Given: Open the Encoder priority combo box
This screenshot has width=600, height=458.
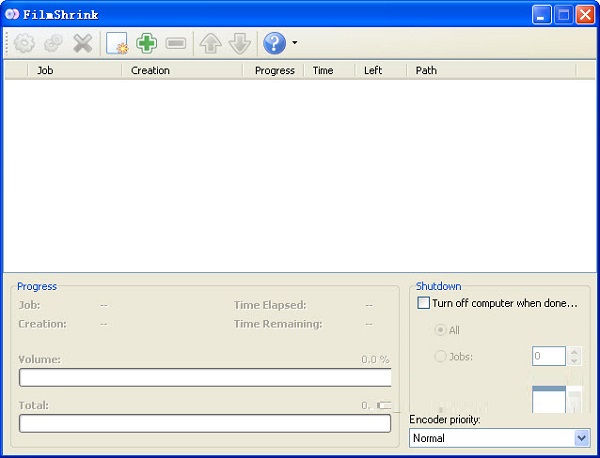Looking at the screenshot, I should (491, 438).
